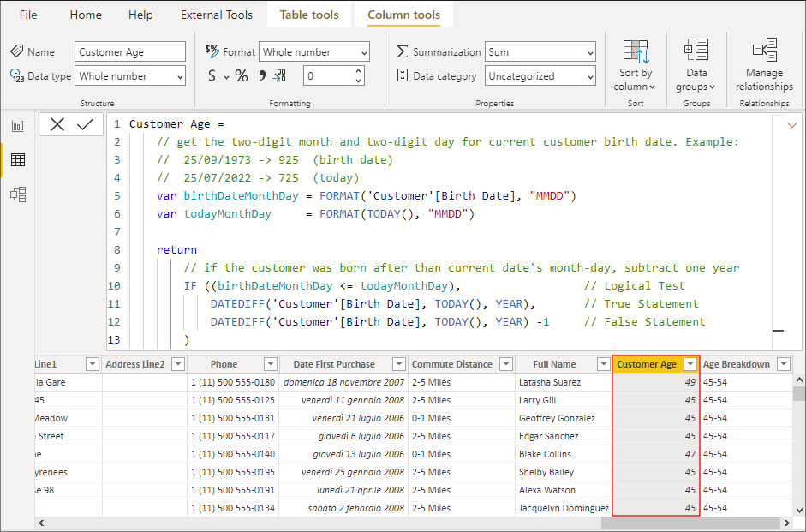The width and height of the screenshot is (806, 532).
Task: Click the vertical scrollbar up arrow in table
Action: [x=799, y=380]
